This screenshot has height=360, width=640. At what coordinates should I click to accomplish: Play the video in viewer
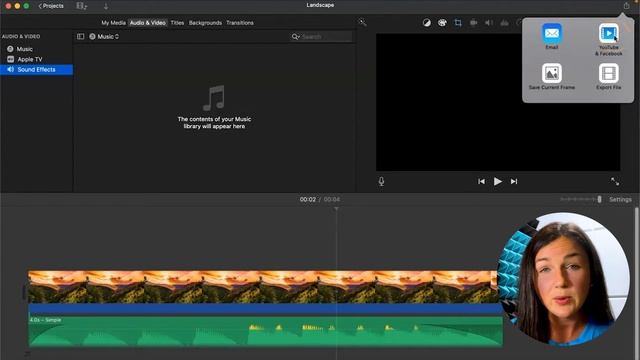point(498,181)
